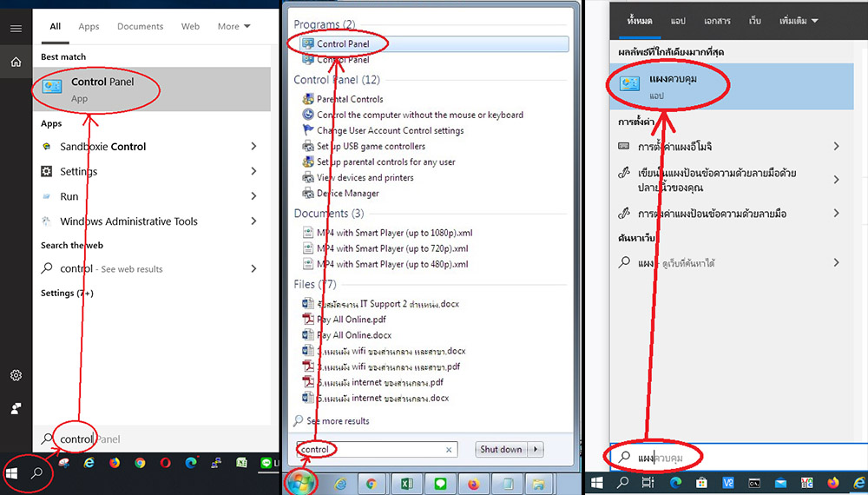Open Pay All Online.pdf file
Screen dimensions: 868x495
(351, 320)
